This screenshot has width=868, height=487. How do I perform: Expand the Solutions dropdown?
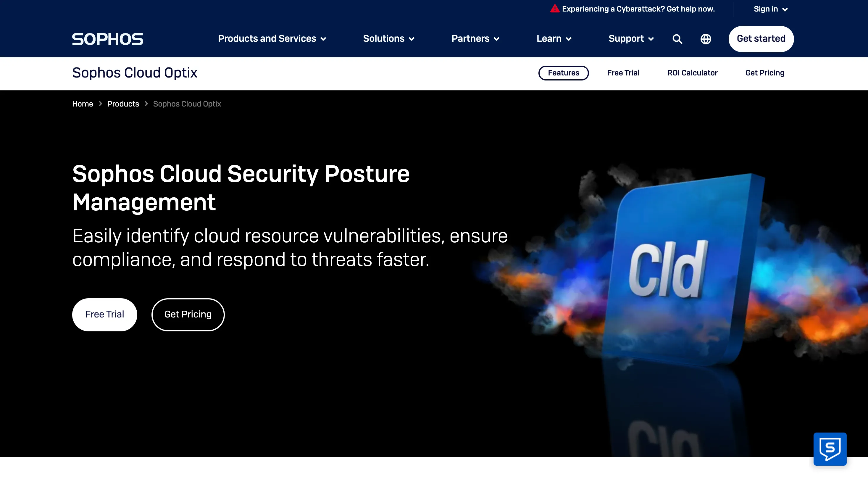[x=388, y=39]
